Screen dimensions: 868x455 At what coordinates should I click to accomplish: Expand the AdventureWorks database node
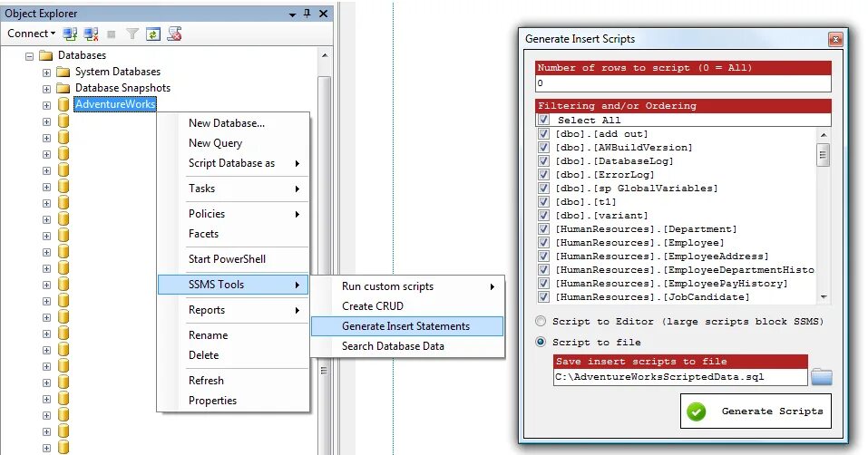tap(46, 105)
